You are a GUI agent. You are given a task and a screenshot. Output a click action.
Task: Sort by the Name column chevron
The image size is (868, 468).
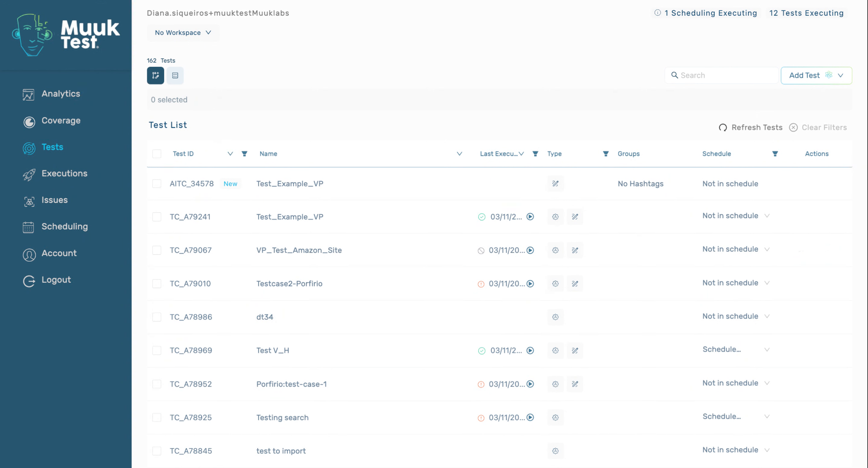459,154
